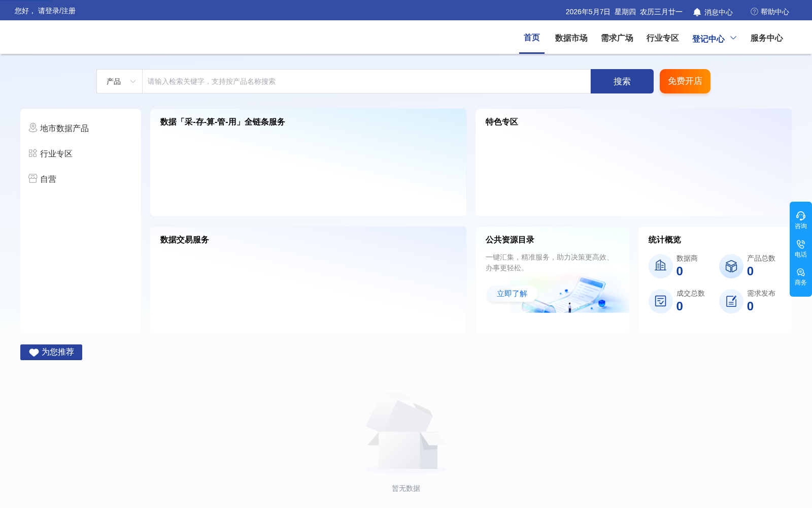Image resolution: width=812 pixels, height=508 pixels.
Task: Click the 请登录/注册 link
Action: tap(57, 11)
